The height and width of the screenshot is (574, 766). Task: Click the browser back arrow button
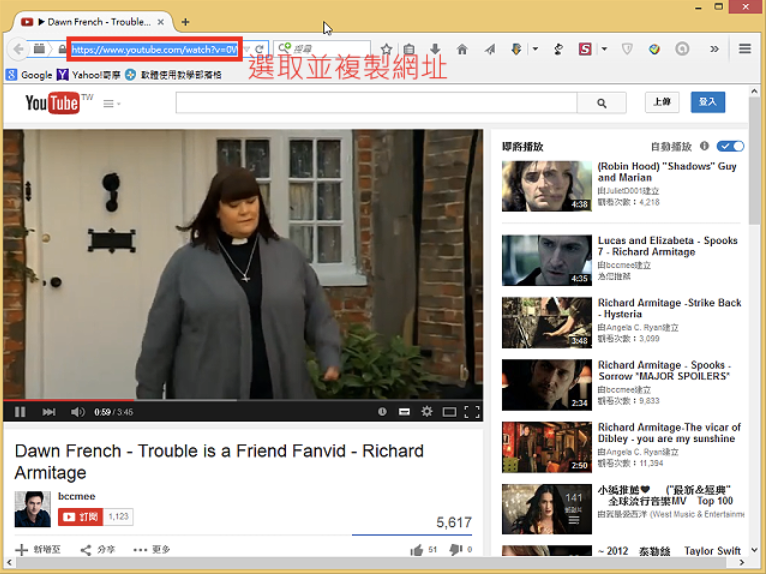tap(19, 49)
